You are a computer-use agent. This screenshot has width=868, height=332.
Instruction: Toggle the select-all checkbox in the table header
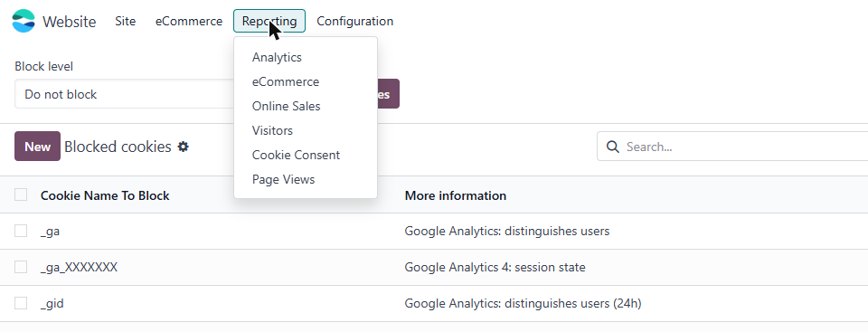21,194
